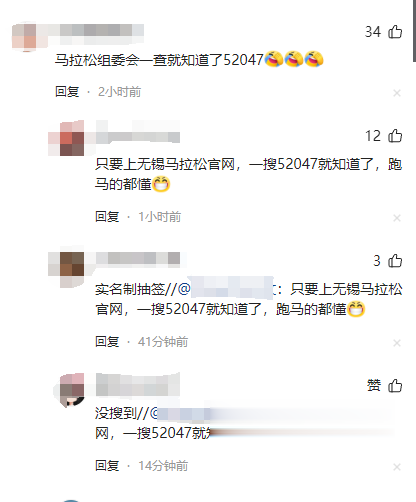Like the comment with 3 likes
This screenshot has width=416, height=502.
395,261
